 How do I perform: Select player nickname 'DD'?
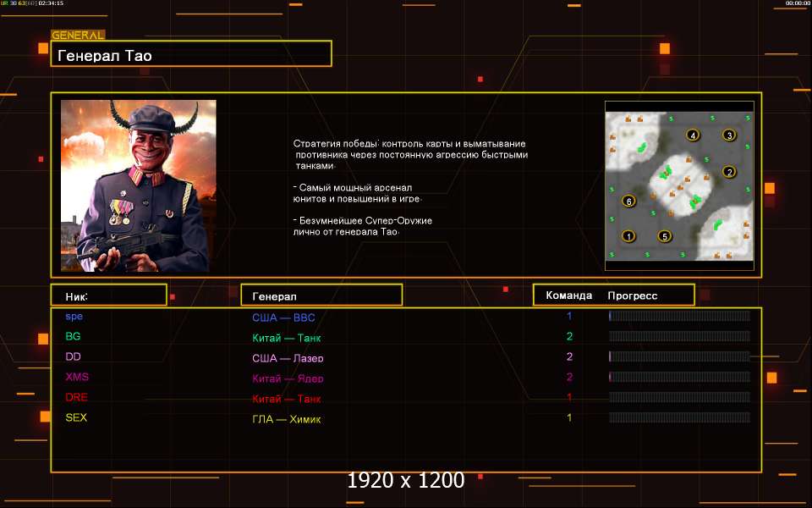pos(73,356)
